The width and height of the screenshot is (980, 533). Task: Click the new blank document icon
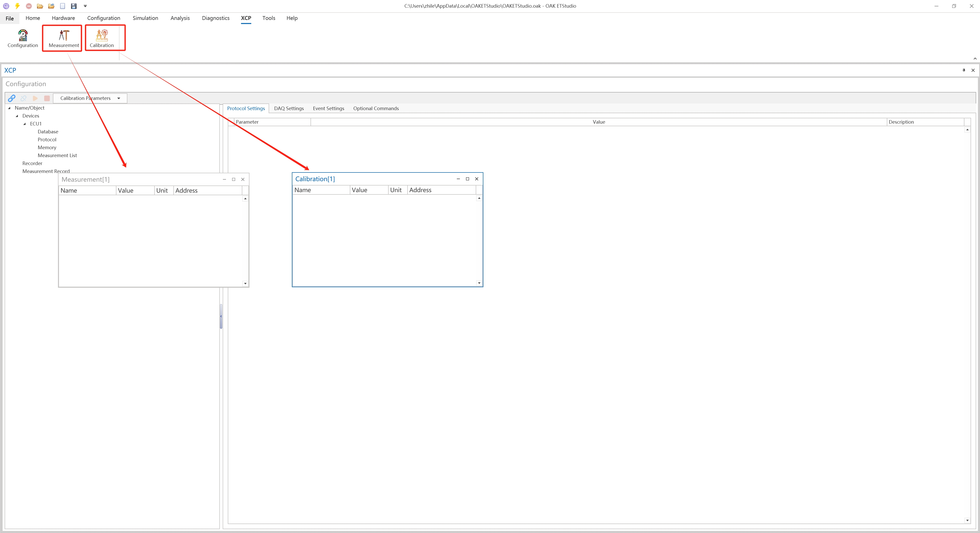[63, 6]
